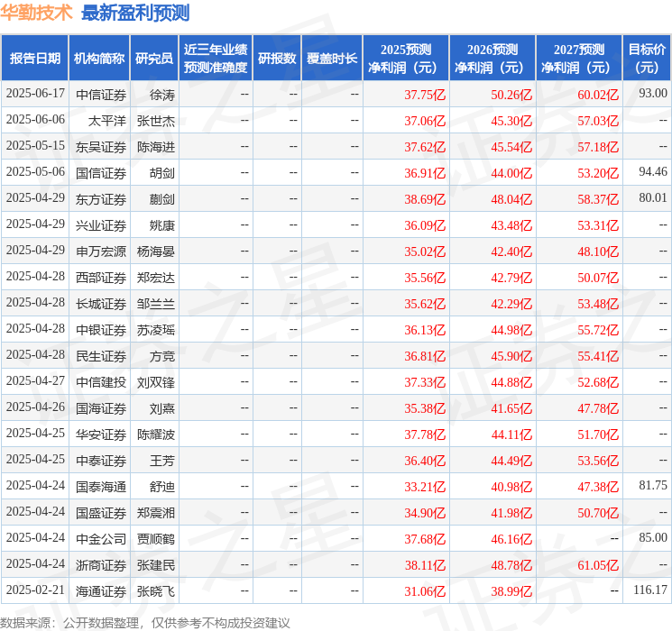Screen dimensions: 672x631
Task: Click analyst name 郑震湘
Action: tap(155, 513)
